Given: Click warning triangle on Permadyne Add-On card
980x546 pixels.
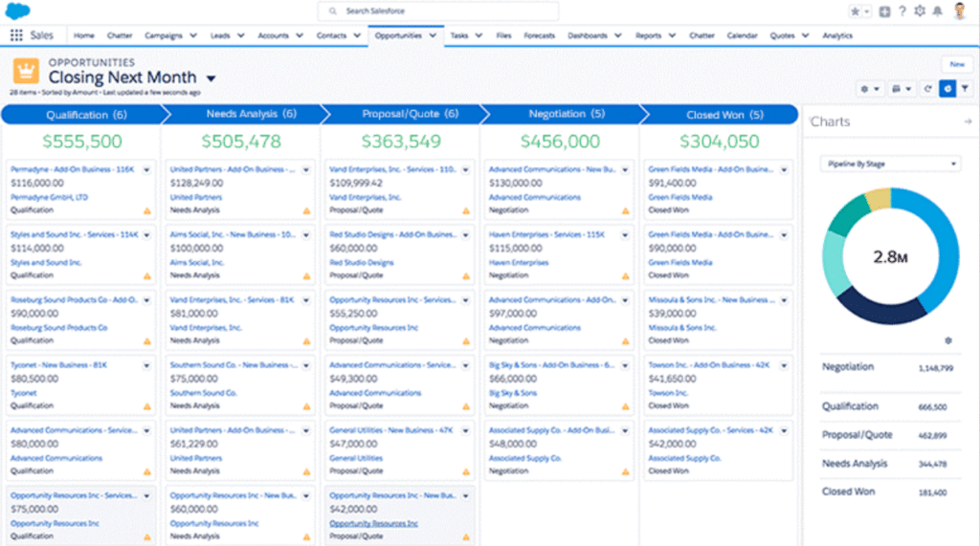Looking at the screenshot, I should point(146,211).
